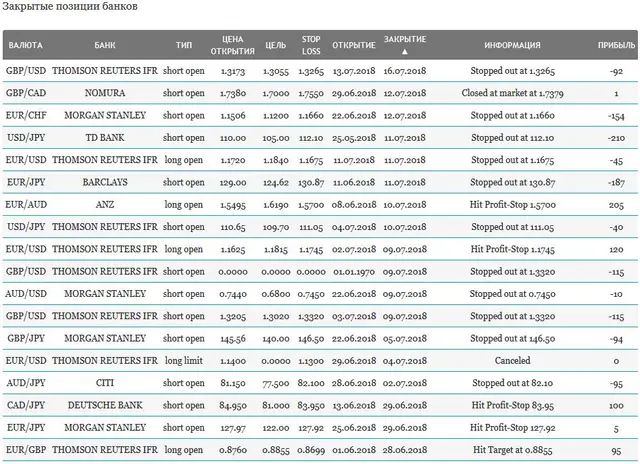Select AUD/USD currency cell
The image size is (640, 464).
point(26,294)
